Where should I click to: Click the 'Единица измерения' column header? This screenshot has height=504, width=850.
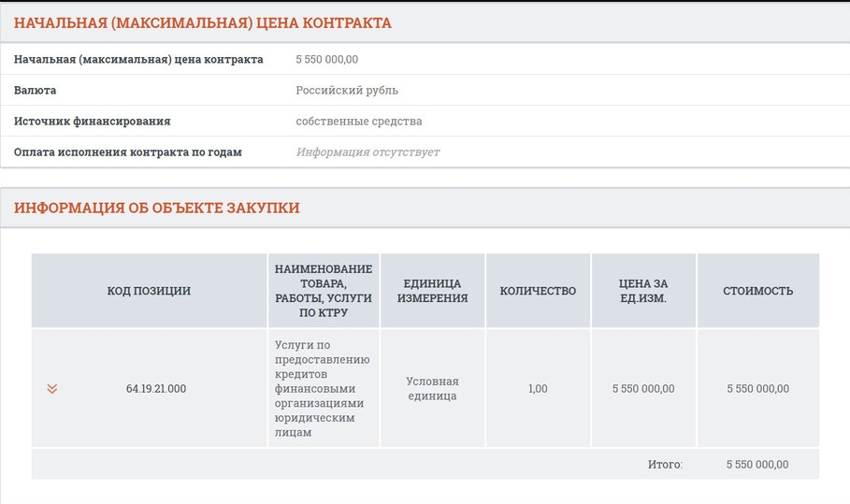(x=432, y=291)
